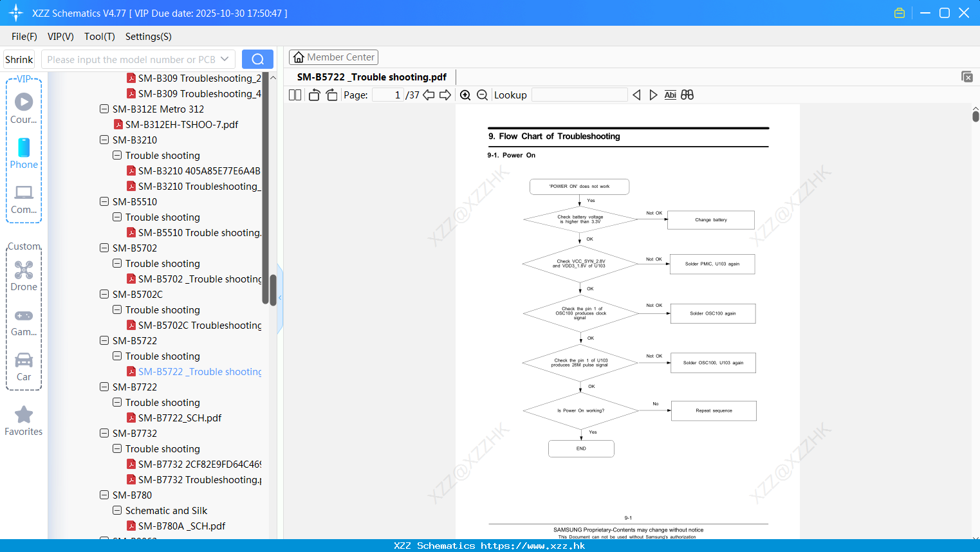The height and width of the screenshot is (552, 980).
Task: Collapse Schematic and Silk folder
Action: pos(117,510)
